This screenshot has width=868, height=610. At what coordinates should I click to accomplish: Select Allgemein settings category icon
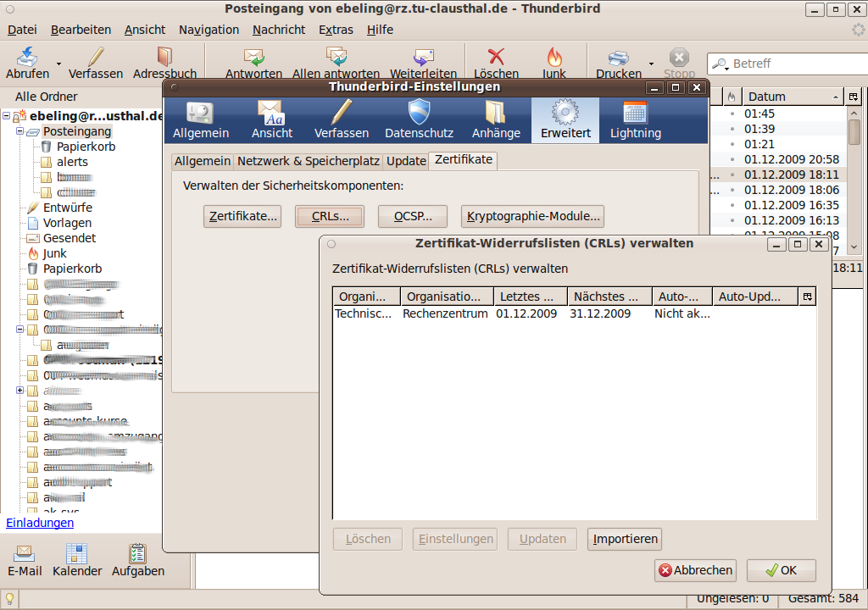coord(200,120)
